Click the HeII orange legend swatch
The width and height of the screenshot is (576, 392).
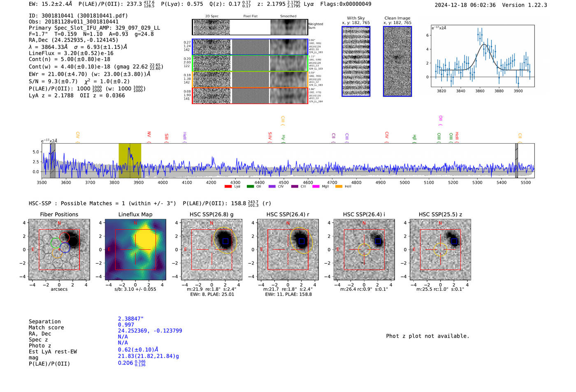[x=339, y=187]
